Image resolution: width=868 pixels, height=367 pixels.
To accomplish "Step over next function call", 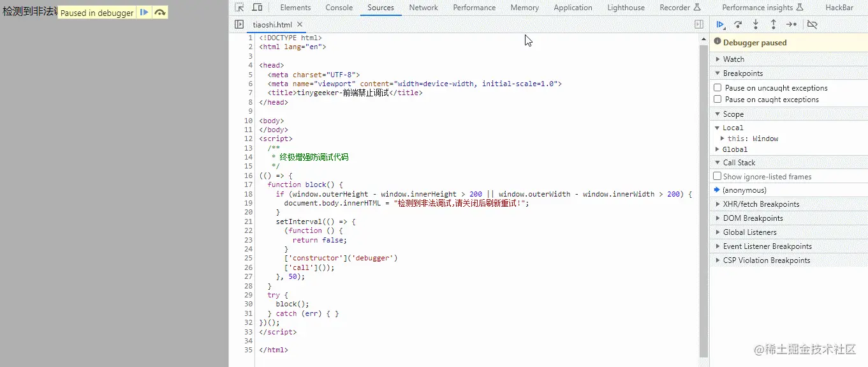I will [738, 24].
